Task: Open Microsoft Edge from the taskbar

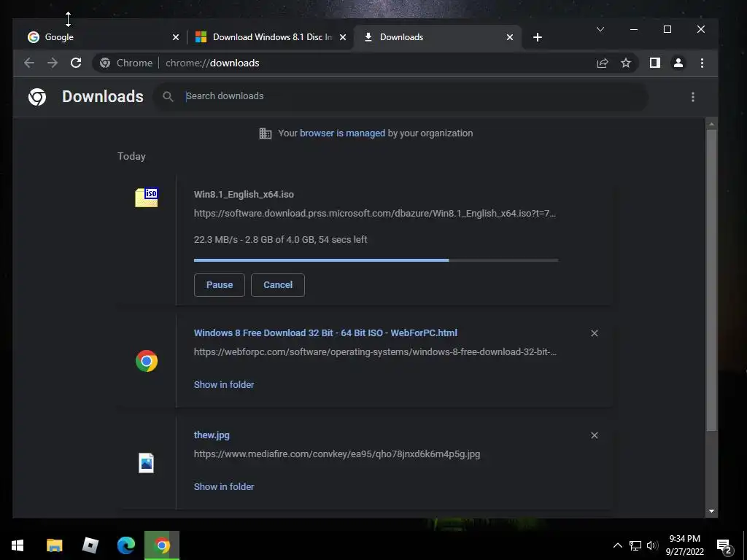Action: [x=126, y=545]
